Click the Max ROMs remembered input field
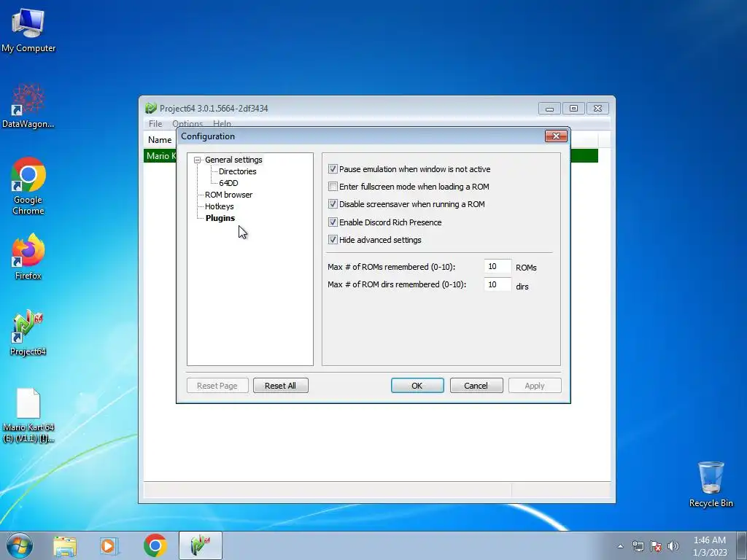Viewport: 747px width, 560px height. coord(498,267)
